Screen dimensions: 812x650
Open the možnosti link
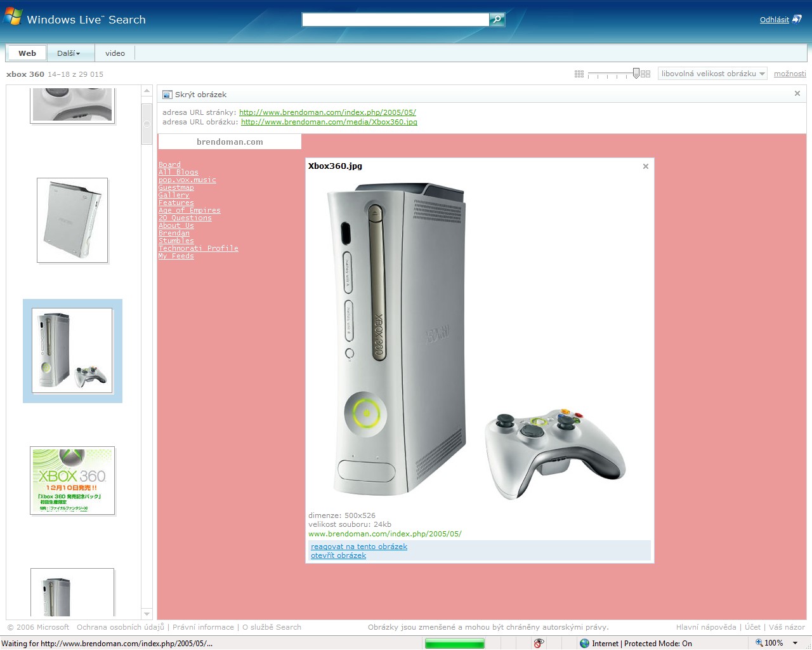tap(790, 74)
